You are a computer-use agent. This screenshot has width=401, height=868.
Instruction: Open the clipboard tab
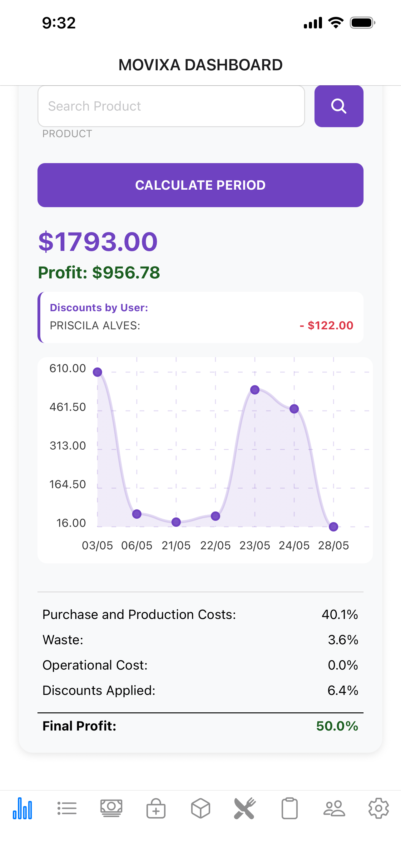[x=290, y=808]
